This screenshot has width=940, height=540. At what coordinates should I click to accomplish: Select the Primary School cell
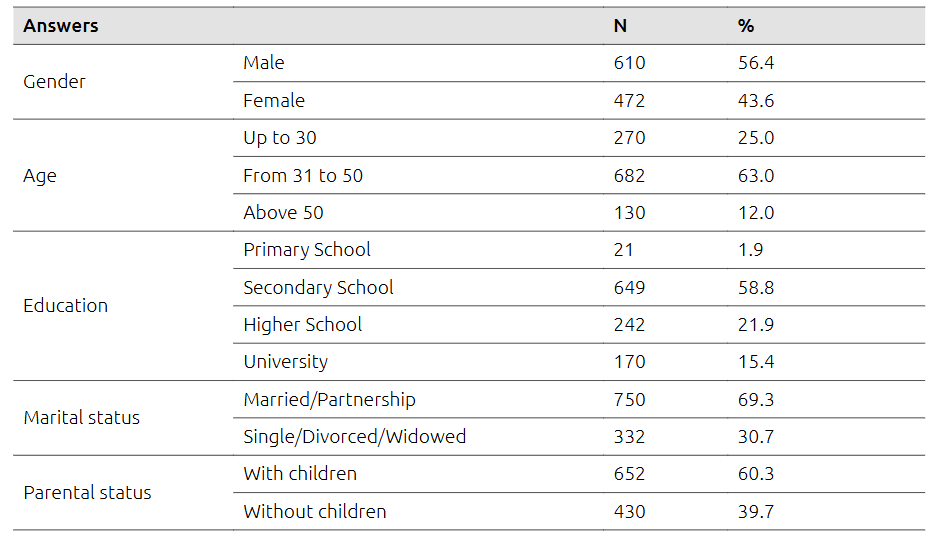tap(307, 250)
